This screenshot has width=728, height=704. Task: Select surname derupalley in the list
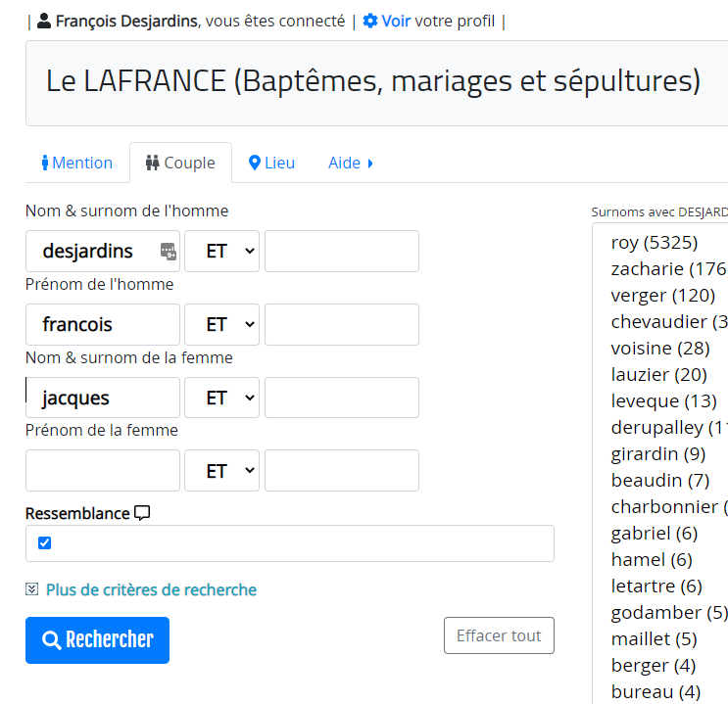click(x=668, y=428)
